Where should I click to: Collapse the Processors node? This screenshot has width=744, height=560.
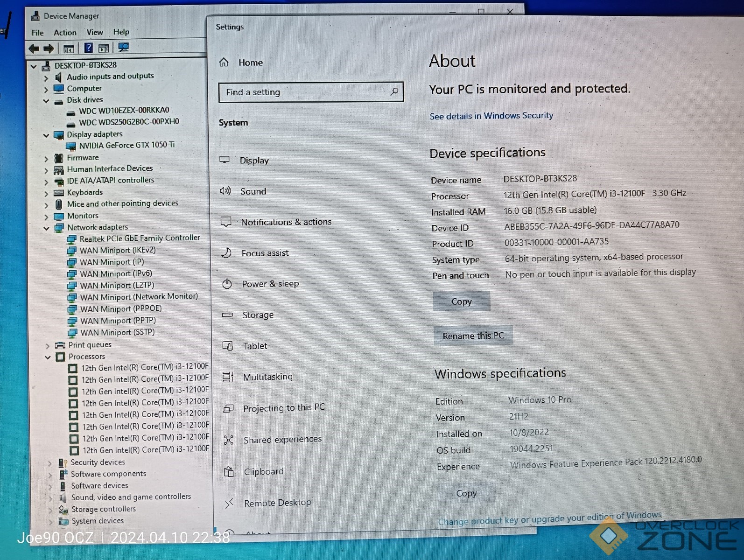tap(48, 357)
